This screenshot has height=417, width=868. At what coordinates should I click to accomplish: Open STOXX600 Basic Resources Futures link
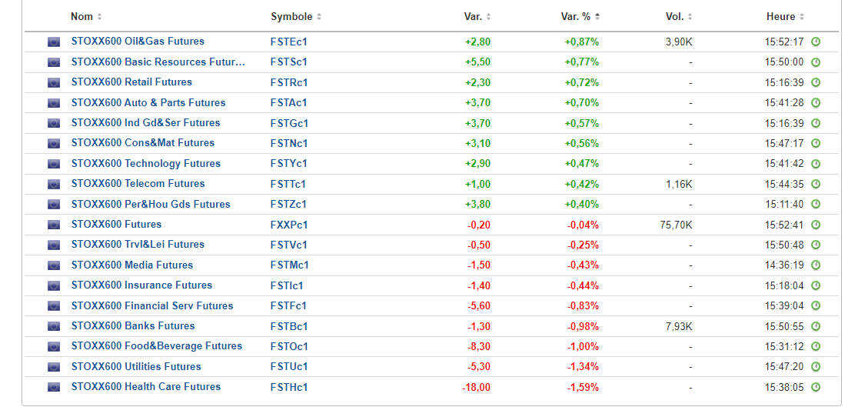click(158, 62)
